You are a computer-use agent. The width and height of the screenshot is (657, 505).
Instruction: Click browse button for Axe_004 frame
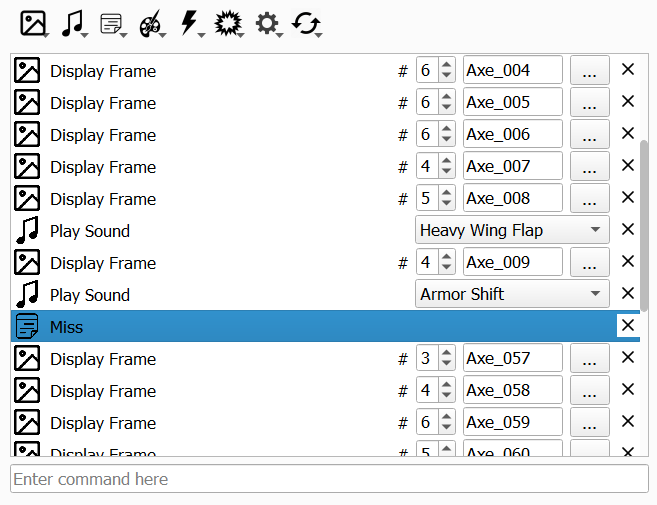point(590,71)
